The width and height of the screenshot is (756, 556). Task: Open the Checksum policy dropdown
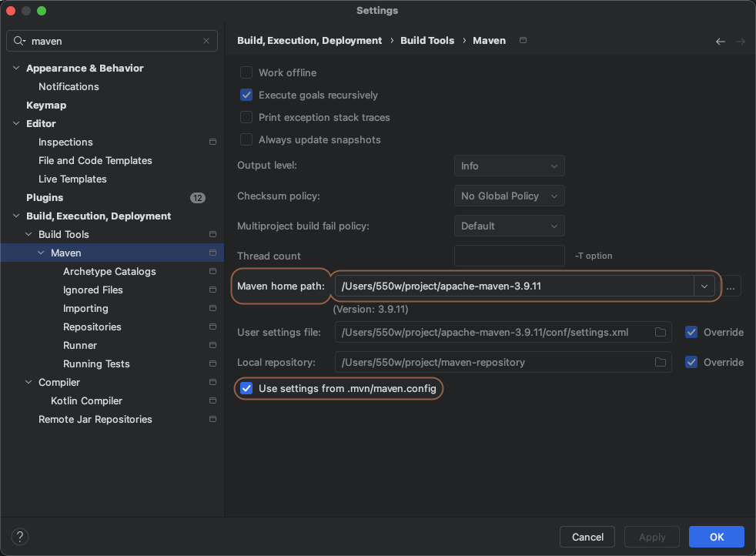(x=509, y=196)
